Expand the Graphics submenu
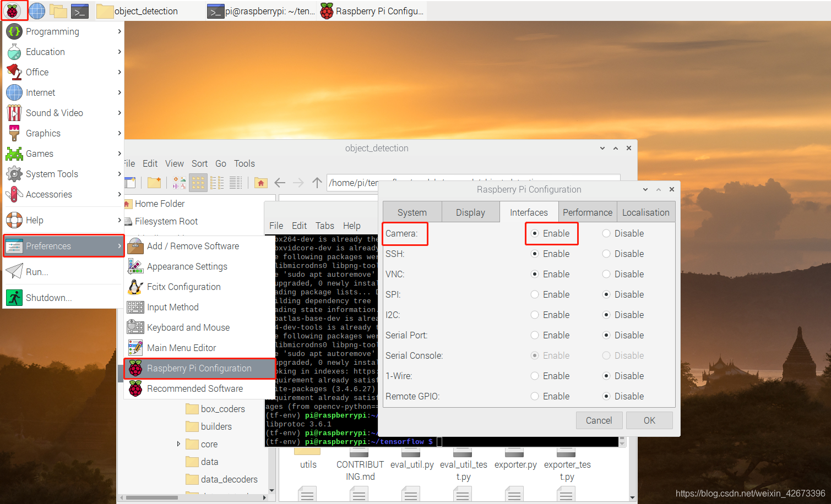The width and height of the screenshot is (831, 504). 63,133
